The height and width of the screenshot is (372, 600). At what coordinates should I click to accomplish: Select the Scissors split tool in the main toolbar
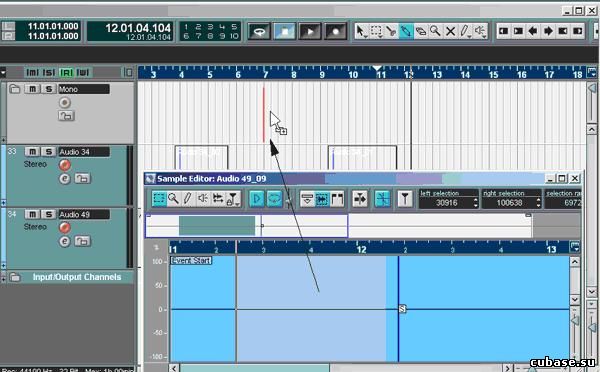391,31
